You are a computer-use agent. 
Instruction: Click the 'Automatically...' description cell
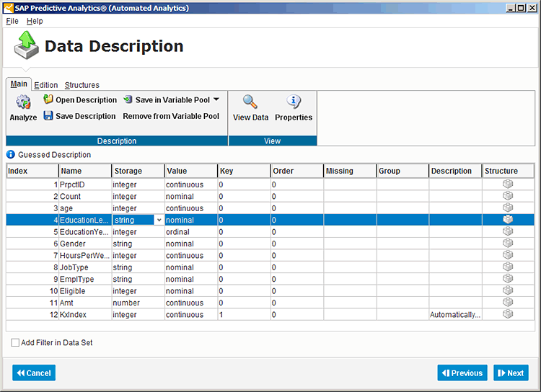pos(455,314)
